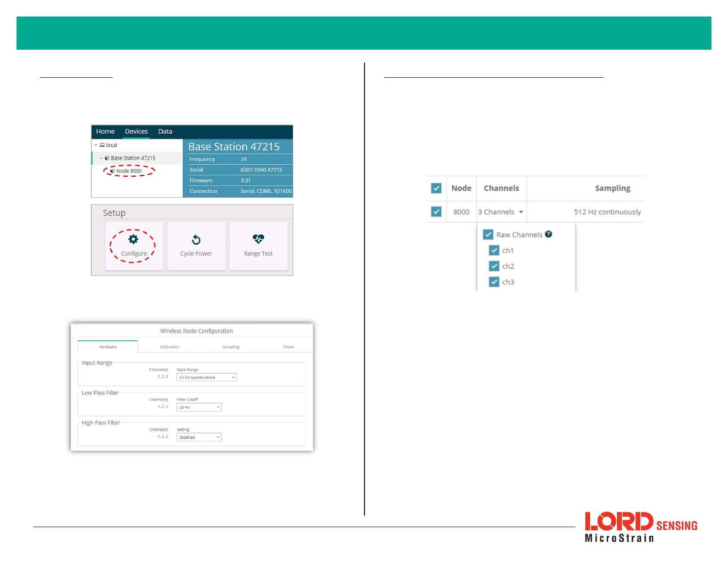The image size is (728, 563).
Task: Start Range Test heart icon
Action: coord(258,239)
